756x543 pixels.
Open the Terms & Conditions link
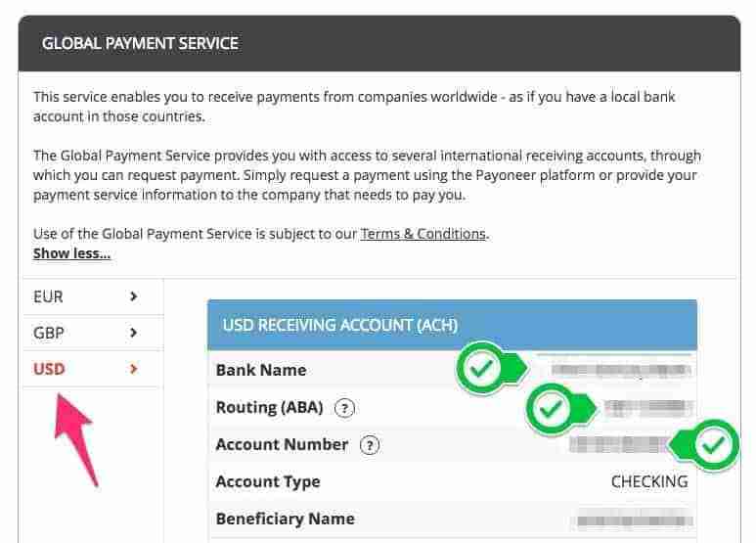(x=422, y=234)
